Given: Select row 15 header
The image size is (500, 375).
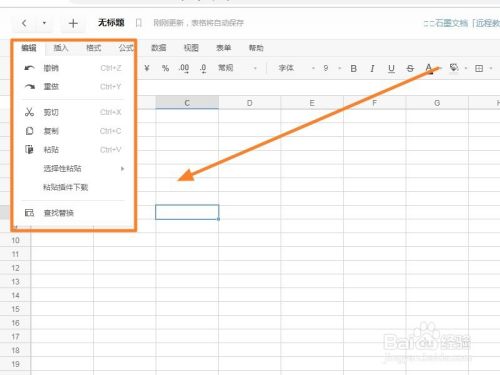Looking at the screenshot, I should click(15, 309).
